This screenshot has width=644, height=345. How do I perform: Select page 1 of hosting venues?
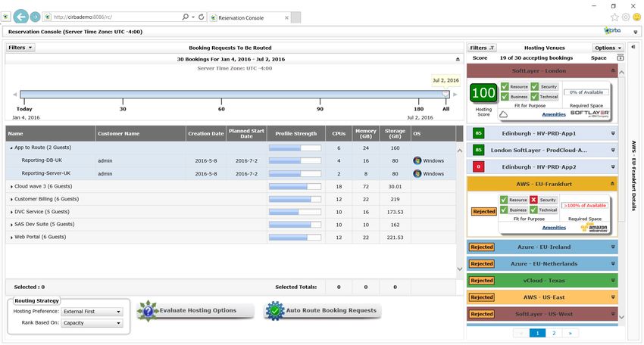pos(538,333)
